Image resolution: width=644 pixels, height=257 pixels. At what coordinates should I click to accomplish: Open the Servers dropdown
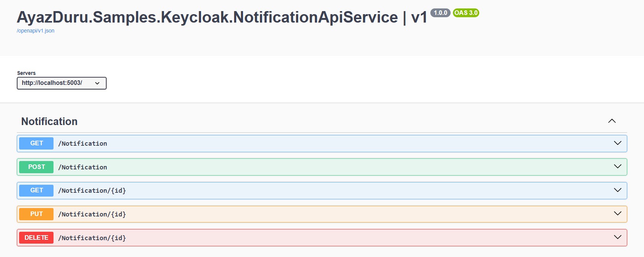[62, 83]
